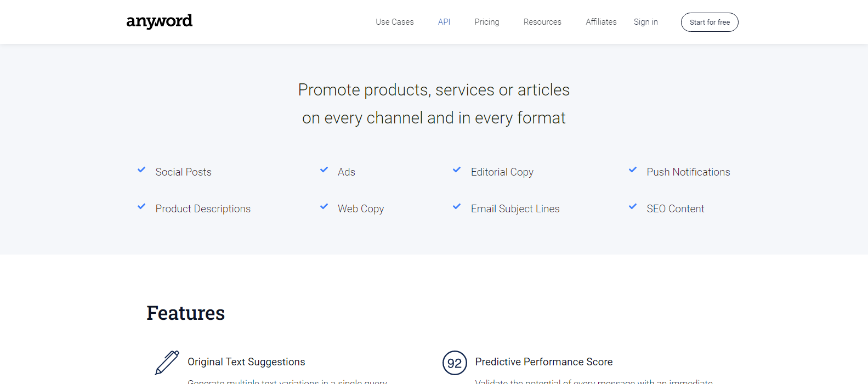Select the Product Descriptions text
The height and width of the screenshot is (384, 868).
click(x=203, y=209)
